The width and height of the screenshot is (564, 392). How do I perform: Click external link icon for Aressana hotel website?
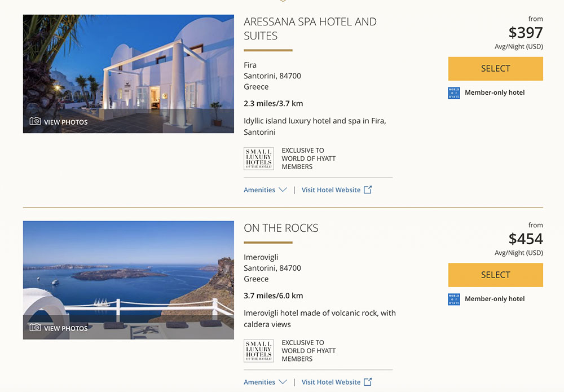tap(368, 190)
